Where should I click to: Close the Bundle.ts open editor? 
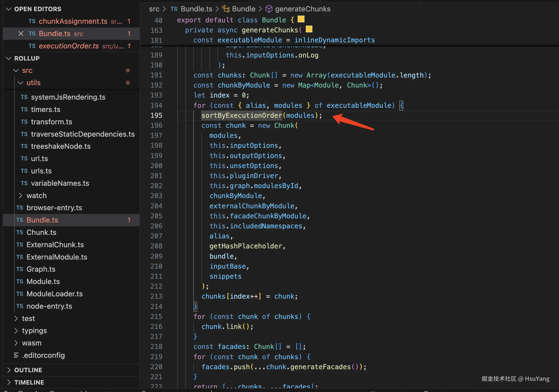click(21, 34)
